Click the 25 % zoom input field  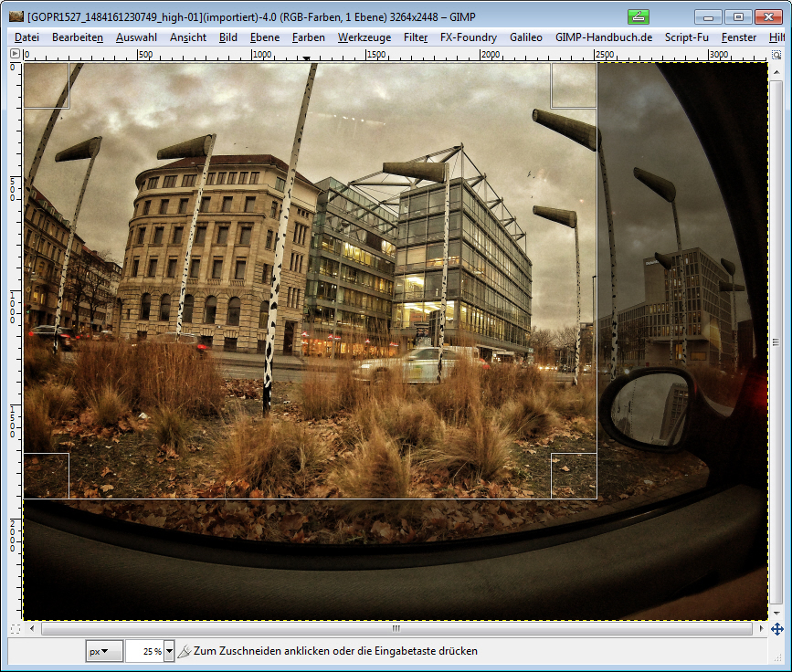point(144,651)
